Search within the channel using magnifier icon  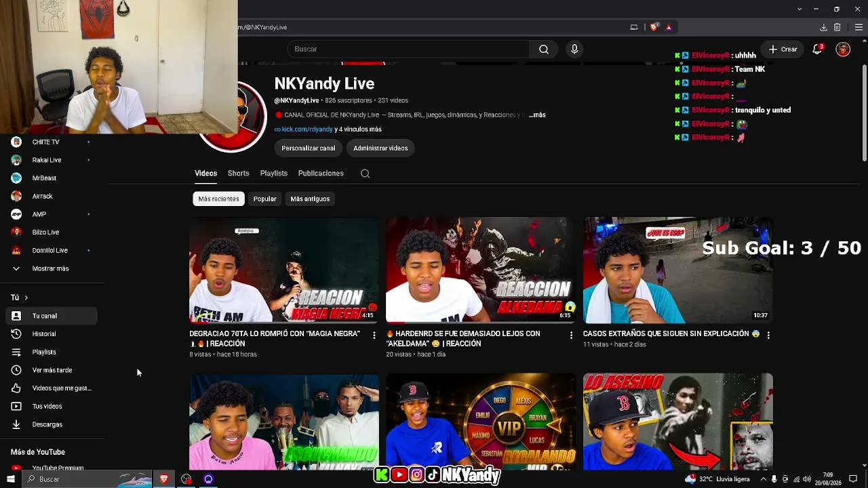point(365,174)
